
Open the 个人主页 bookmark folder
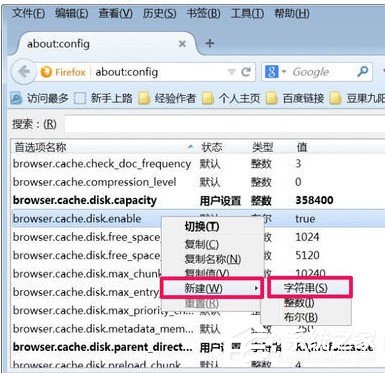coord(231,98)
